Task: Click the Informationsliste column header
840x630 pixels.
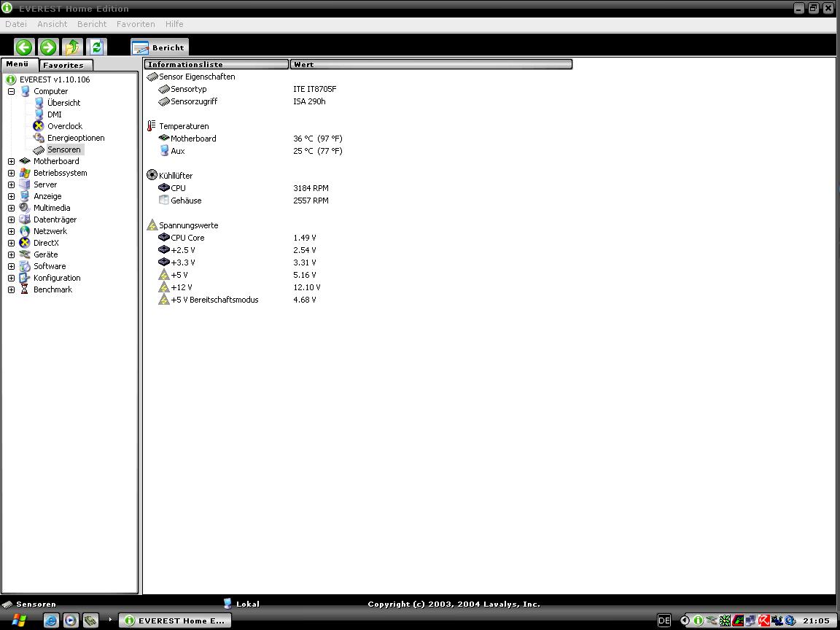Action: pos(217,64)
